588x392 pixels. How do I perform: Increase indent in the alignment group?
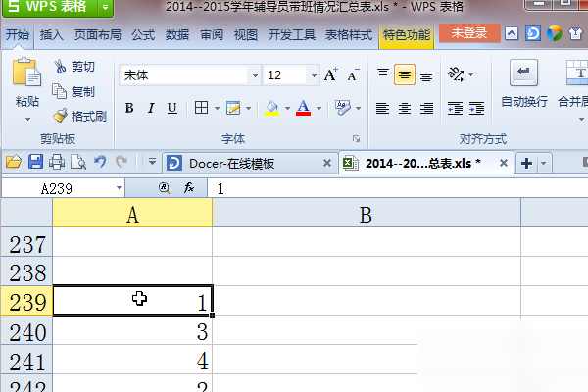476,109
